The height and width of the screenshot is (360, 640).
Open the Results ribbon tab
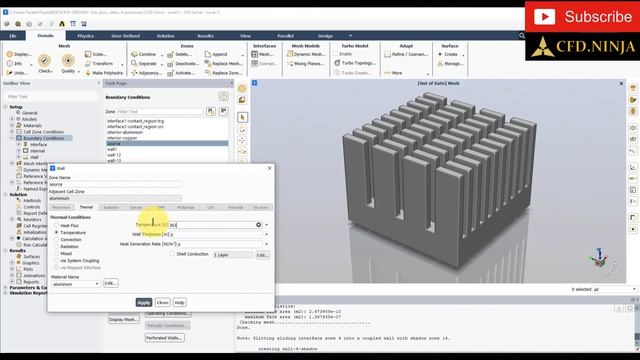[x=205, y=36]
